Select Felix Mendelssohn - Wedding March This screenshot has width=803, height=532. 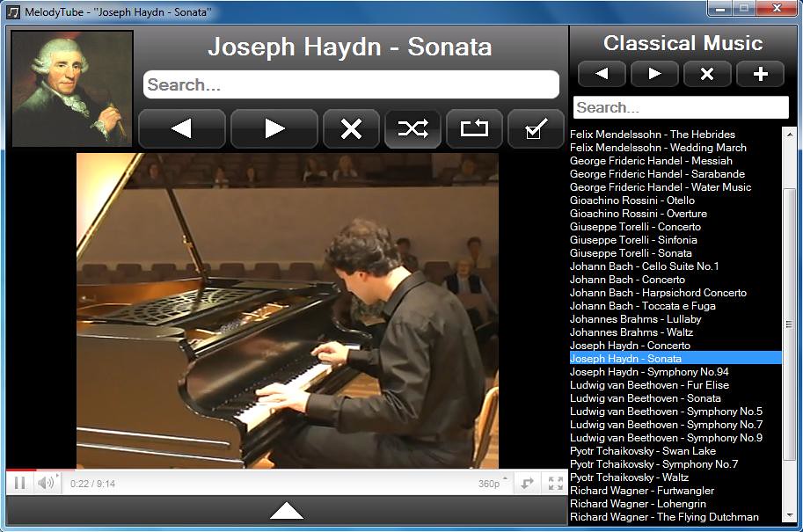coord(675,148)
